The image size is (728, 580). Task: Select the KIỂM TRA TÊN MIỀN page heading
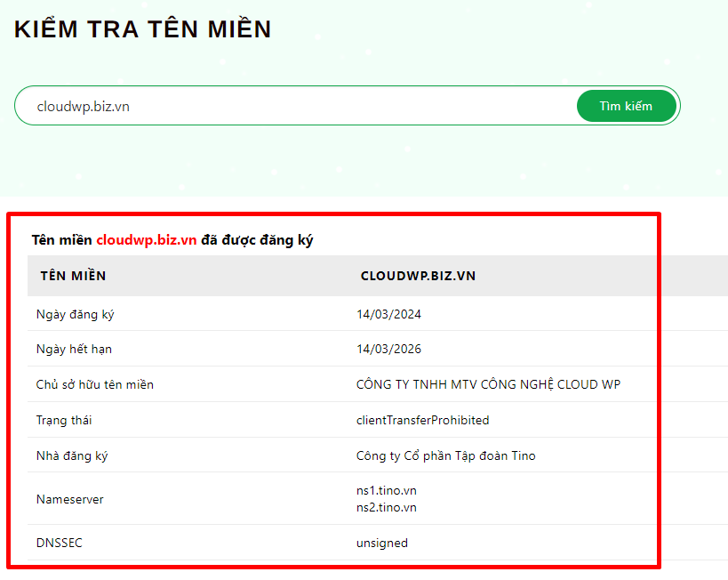click(142, 28)
